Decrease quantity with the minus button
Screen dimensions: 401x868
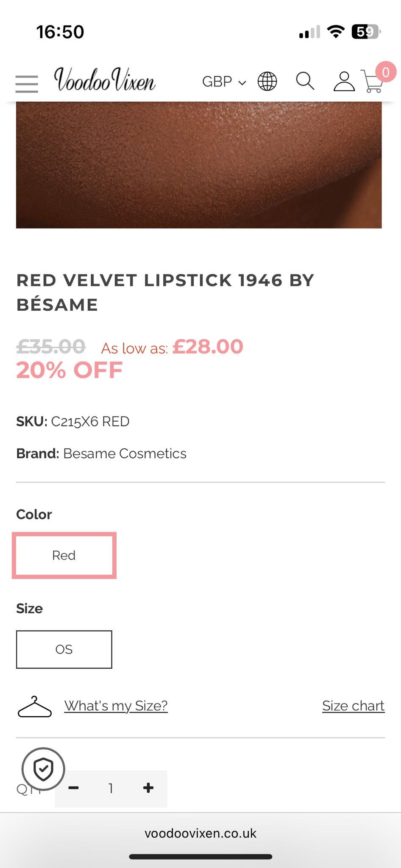point(74,788)
